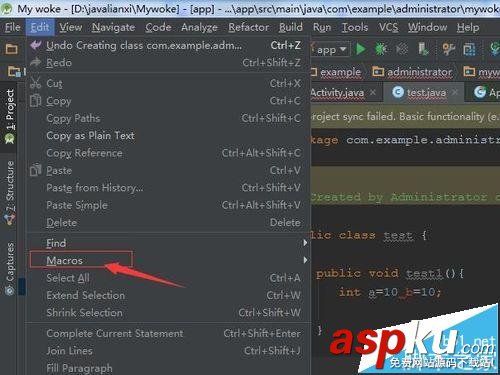
Task: Click the Paste clipboard icon
Action: 35,170
